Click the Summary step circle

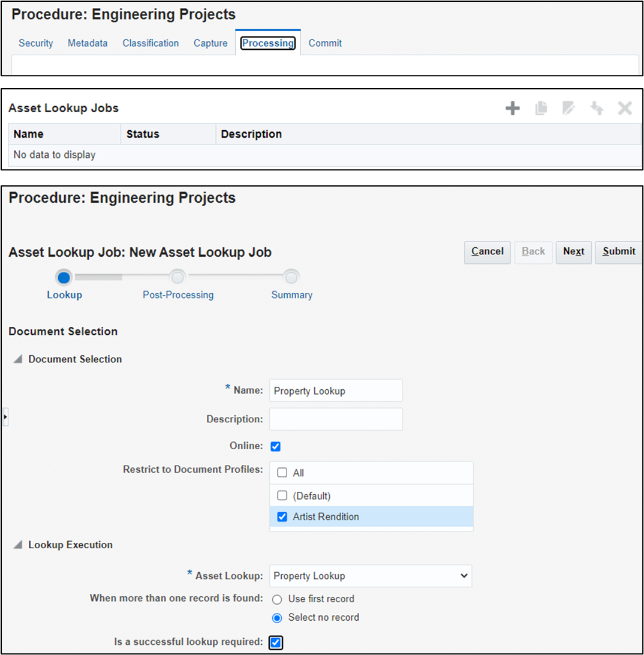291,277
